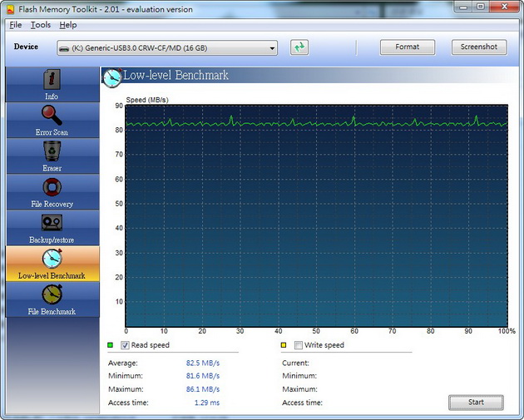
Task: Click the green refresh devices icon
Action: coord(299,47)
